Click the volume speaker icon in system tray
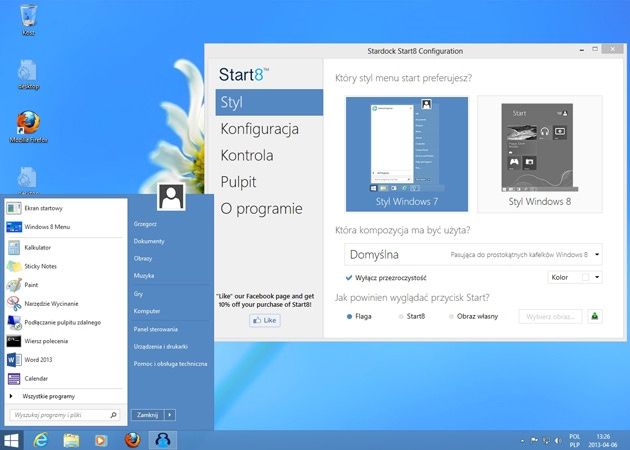This screenshot has height=450, width=630. pos(558,440)
